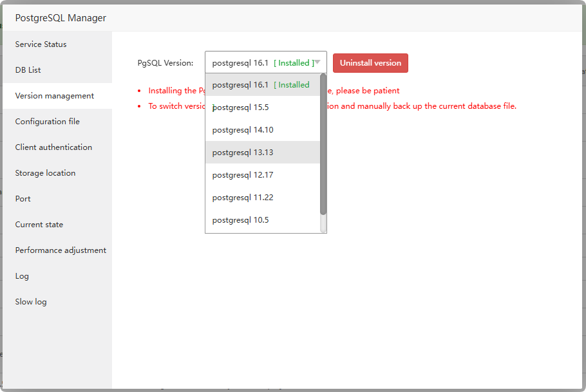Select postgresql 15.5 from the list
This screenshot has width=586, height=392.
coord(262,107)
